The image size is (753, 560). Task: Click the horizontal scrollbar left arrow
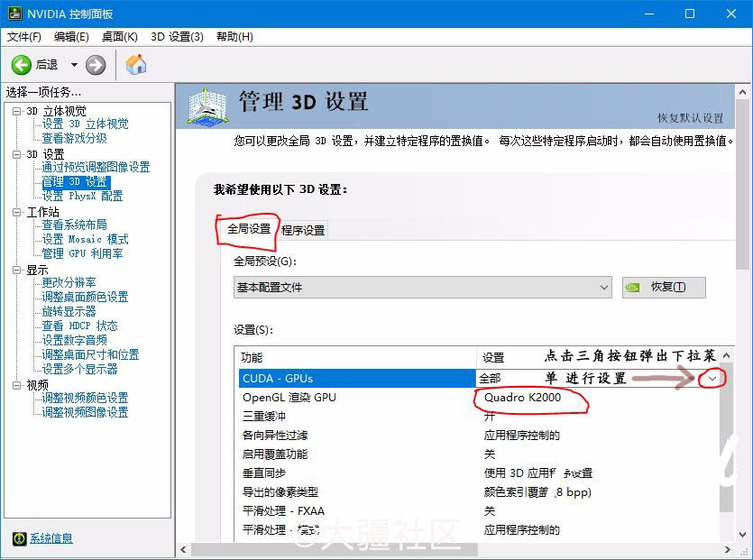click(183, 549)
